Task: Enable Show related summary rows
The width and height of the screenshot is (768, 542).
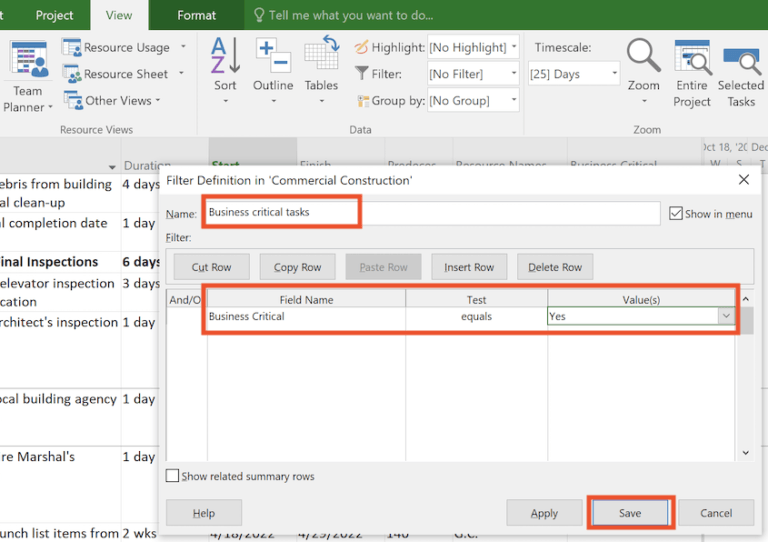Action: click(x=172, y=475)
